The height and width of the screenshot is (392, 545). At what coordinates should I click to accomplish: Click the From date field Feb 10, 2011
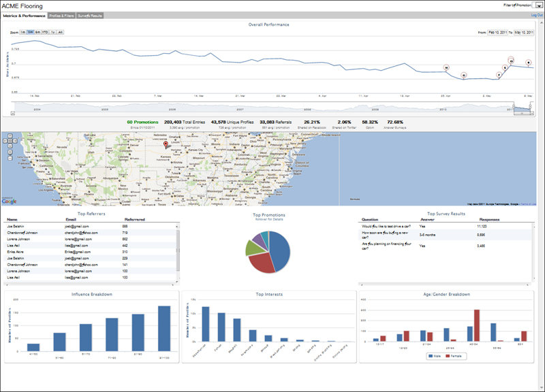click(x=498, y=32)
